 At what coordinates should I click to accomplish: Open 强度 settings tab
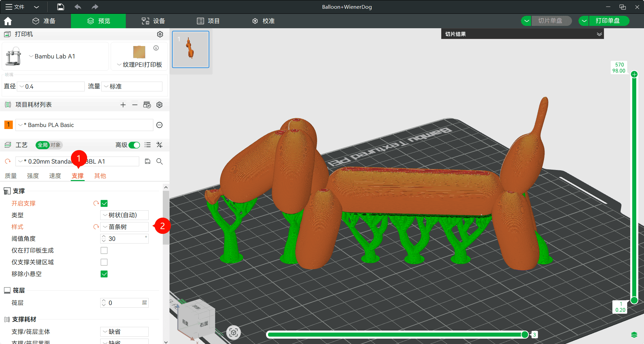[x=33, y=176]
